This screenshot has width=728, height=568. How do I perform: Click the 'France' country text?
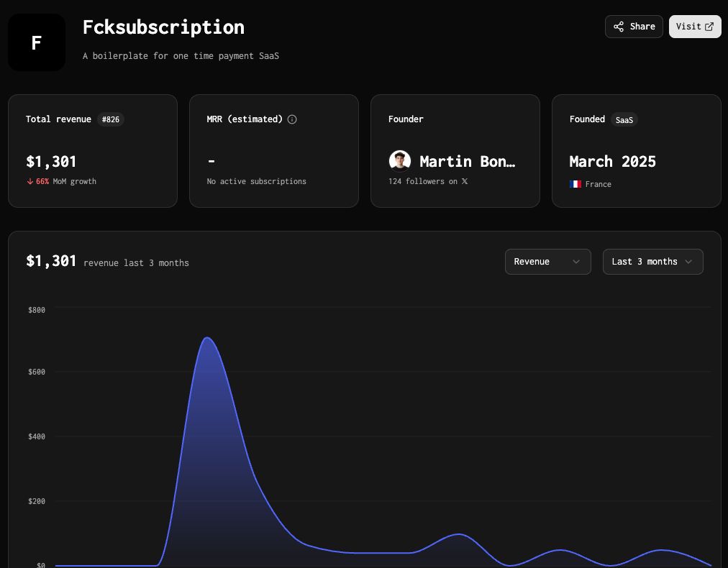(x=598, y=184)
